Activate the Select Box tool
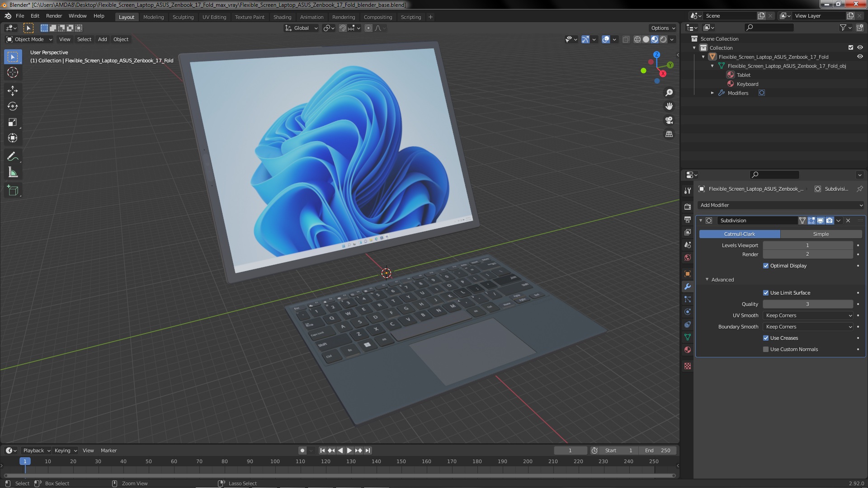This screenshot has height=488, width=868. [x=13, y=57]
